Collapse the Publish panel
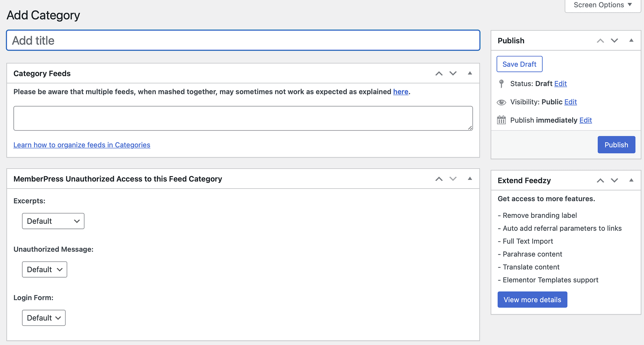644x345 pixels. coord(631,40)
